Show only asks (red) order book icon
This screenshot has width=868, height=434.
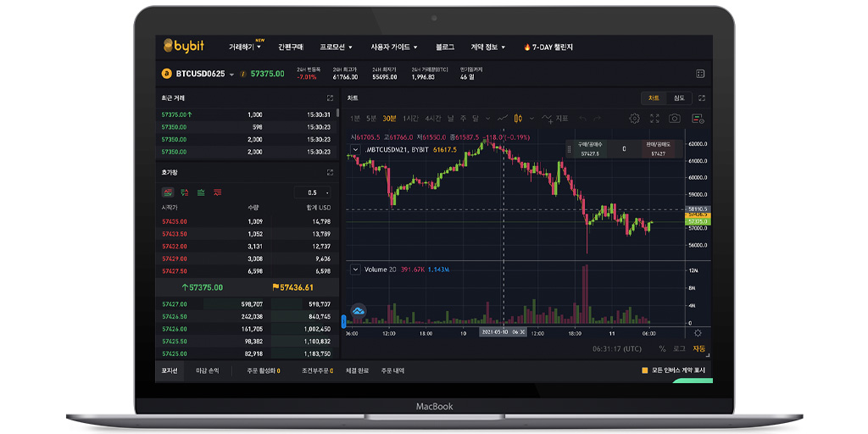coord(218,192)
